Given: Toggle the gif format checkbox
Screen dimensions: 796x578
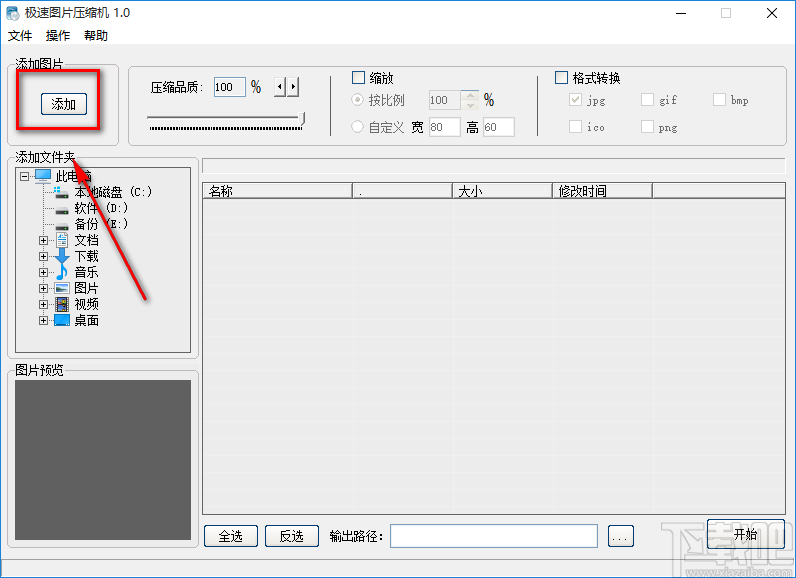Looking at the screenshot, I should pos(647,99).
